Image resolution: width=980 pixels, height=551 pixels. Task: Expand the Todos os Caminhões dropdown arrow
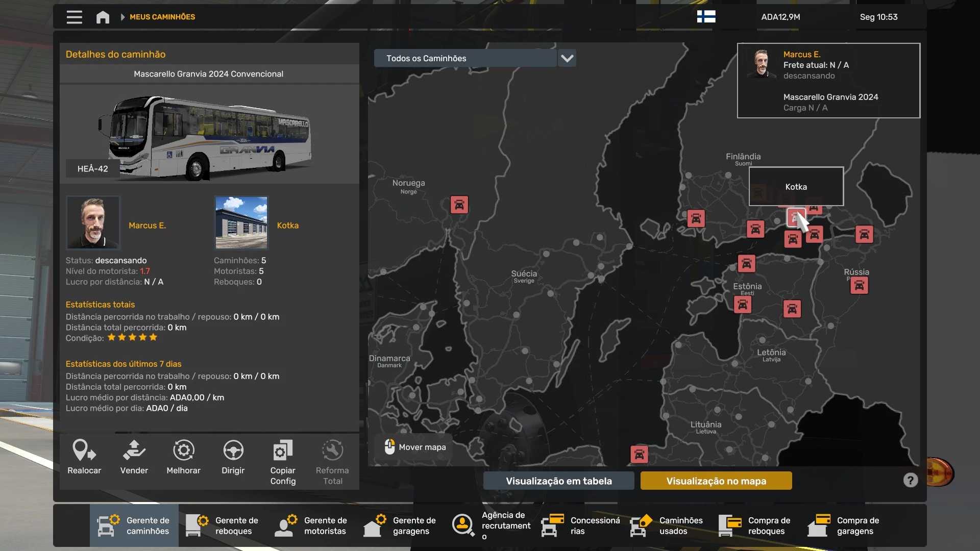[x=567, y=58]
